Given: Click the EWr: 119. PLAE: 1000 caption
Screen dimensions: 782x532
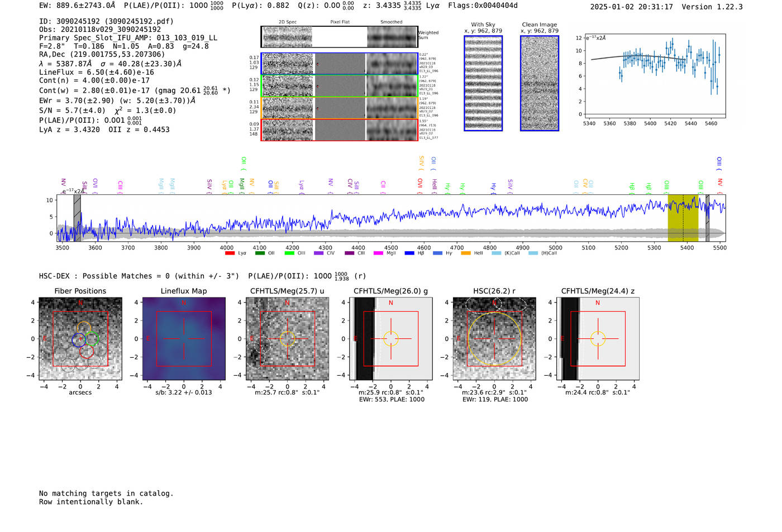Looking at the screenshot, I should 495,399.
